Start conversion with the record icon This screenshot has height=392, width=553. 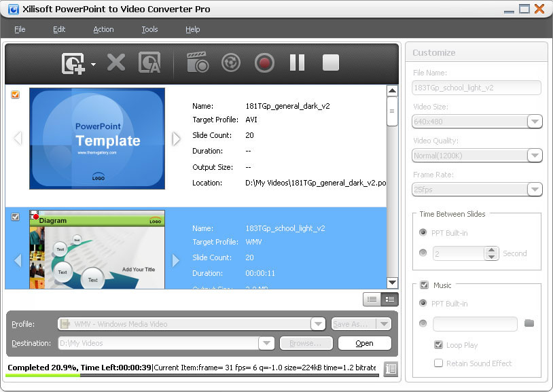(264, 63)
